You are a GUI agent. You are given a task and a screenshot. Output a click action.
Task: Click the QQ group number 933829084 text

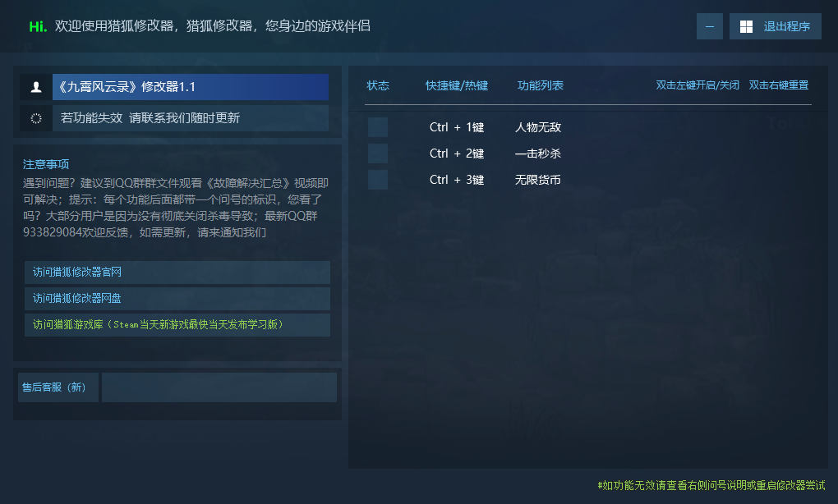coord(52,232)
